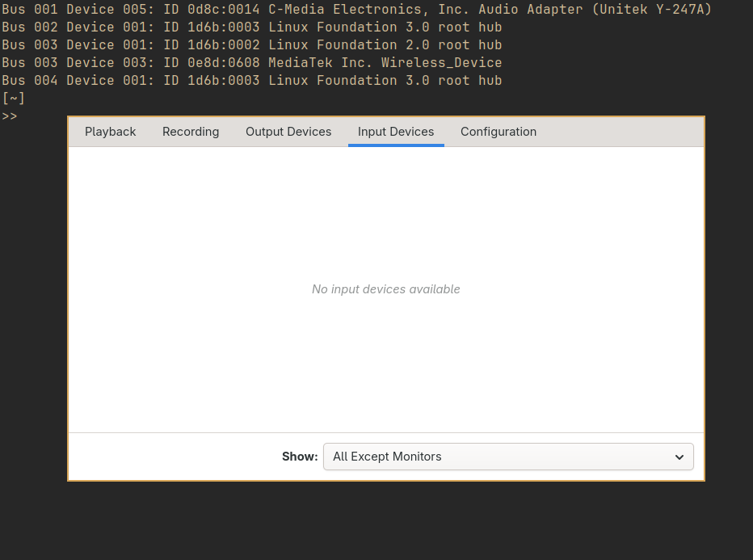The height and width of the screenshot is (560, 753).
Task: Select the Output Devices tab
Action: [288, 132]
